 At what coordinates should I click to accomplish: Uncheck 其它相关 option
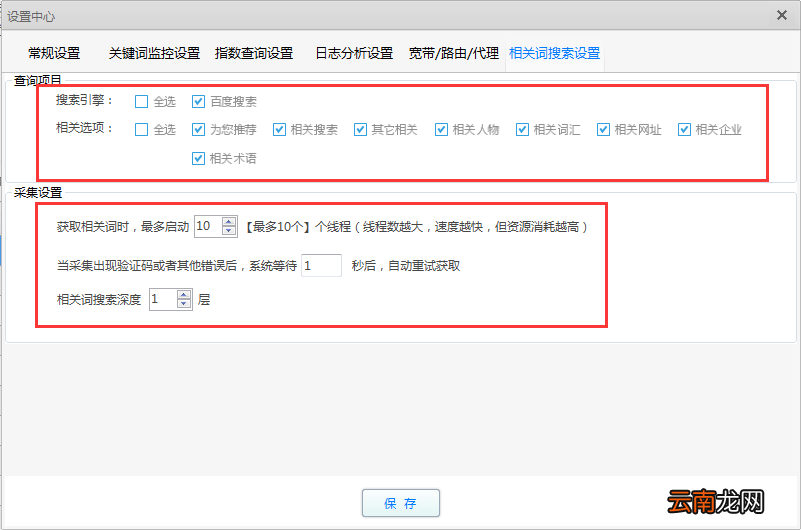[360, 130]
